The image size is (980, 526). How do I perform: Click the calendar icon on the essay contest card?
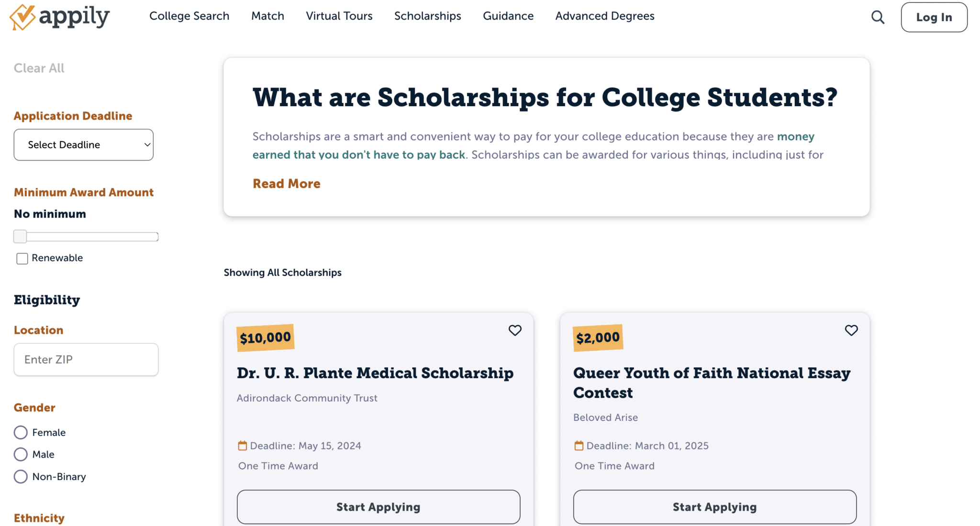579,445
